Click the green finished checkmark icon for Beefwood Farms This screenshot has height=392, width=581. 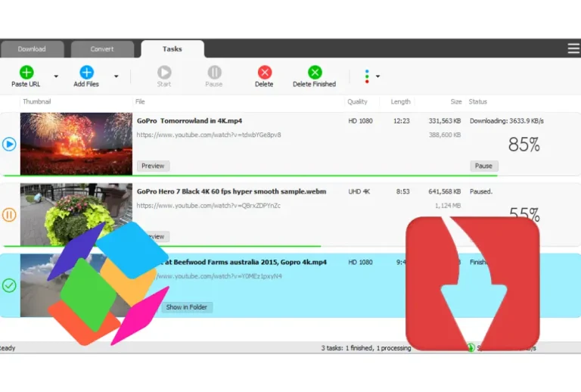click(x=9, y=285)
